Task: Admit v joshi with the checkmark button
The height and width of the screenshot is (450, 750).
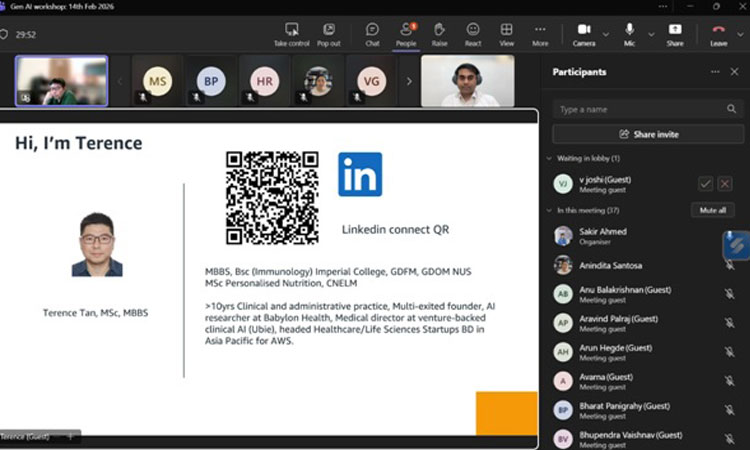Action: (x=705, y=184)
